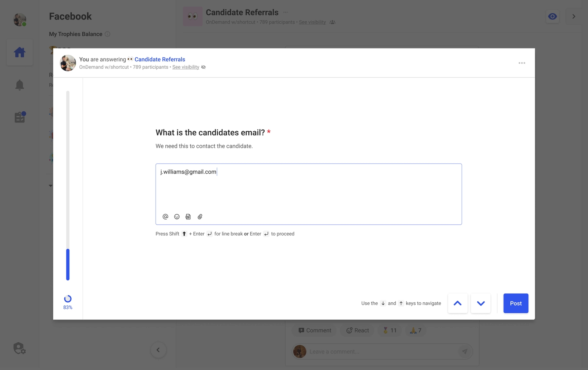The height and width of the screenshot is (370, 588).
Task: Click the settings gear icon at bottom left
Action: click(19, 348)
